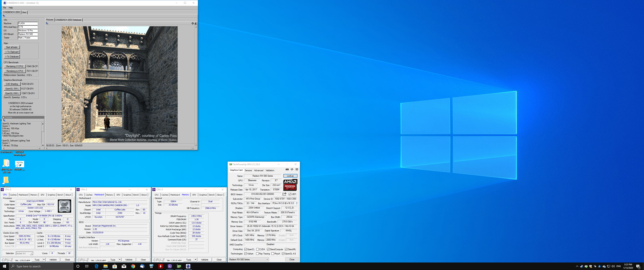
Task: Launch Google Chrome from the taskbar
Action: pos(133,266)
